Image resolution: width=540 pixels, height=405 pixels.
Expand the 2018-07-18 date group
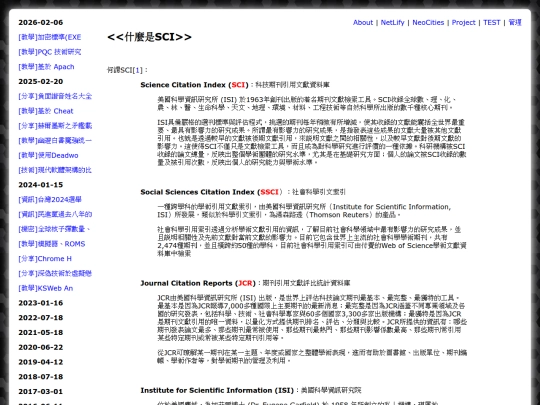coord(41,377)
